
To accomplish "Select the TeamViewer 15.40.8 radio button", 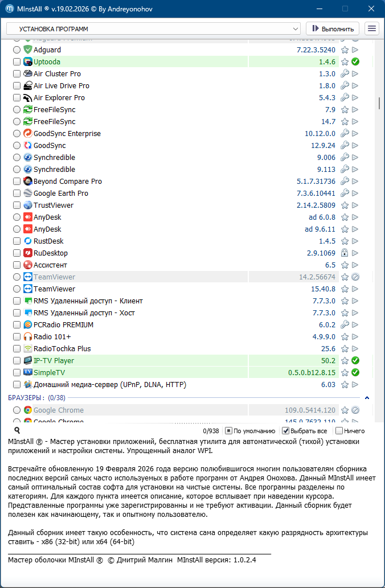I will (x=17, y=289).
